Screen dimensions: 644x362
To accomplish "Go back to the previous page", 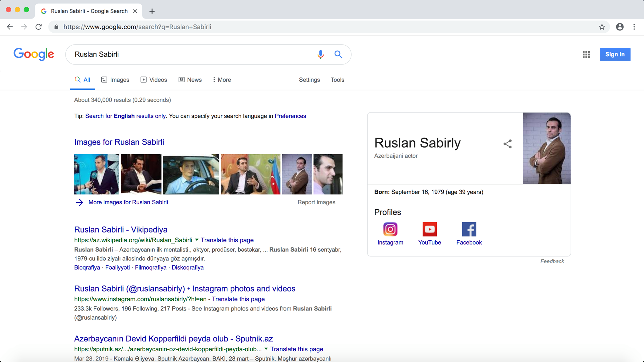I will (x=10, y=27).
